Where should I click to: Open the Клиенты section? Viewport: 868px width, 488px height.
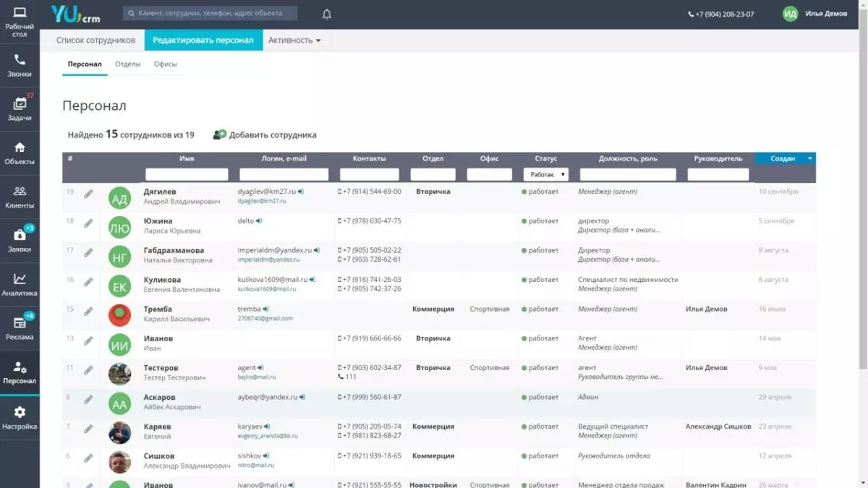20,197
